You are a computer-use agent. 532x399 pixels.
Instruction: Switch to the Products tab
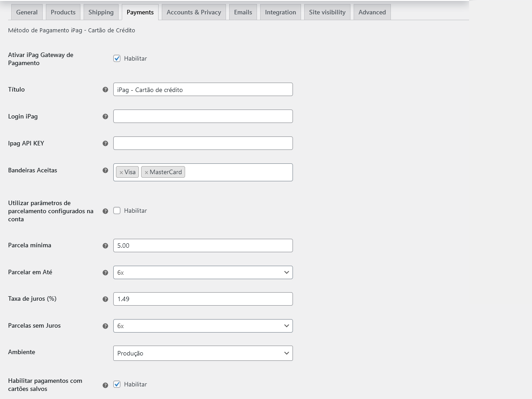(63, 12)
